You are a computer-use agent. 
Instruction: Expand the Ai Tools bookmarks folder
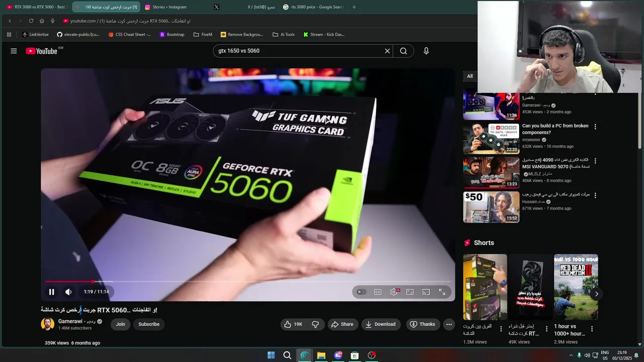[284, 35]
